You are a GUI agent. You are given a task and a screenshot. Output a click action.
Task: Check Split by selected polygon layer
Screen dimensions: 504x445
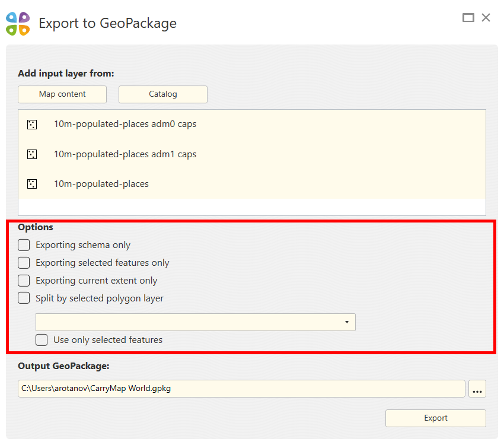(x=24, y=298)
